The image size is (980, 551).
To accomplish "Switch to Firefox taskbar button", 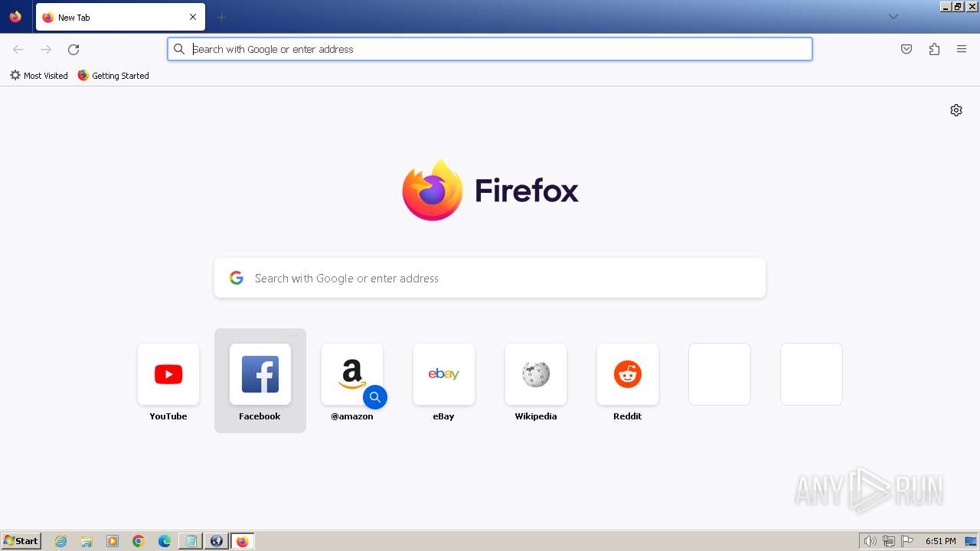I will (x=242, y=541).
